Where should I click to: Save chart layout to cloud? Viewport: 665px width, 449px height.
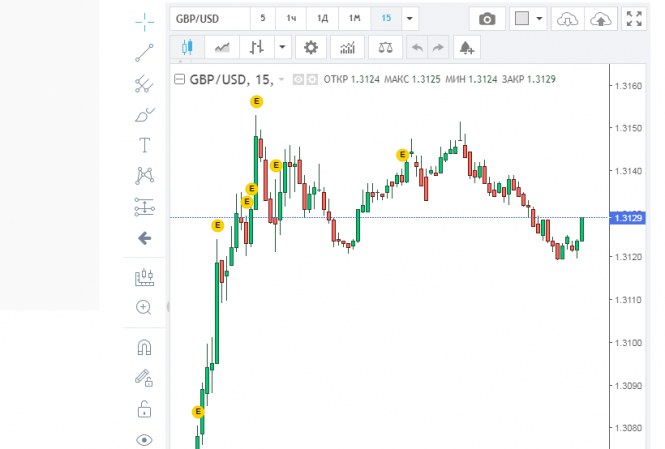click(x=601, y=19)
